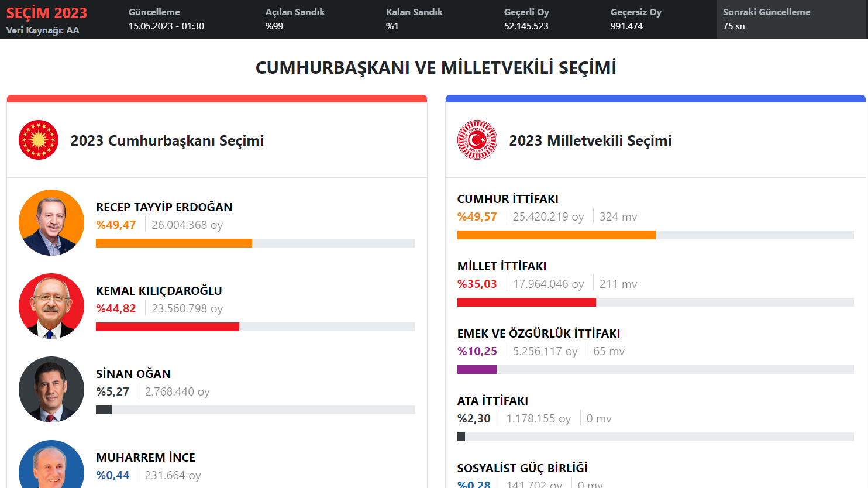Click the SEÇİM 2023 logo
The height and width of the screenshot is (488, 868).
(47, 13)
